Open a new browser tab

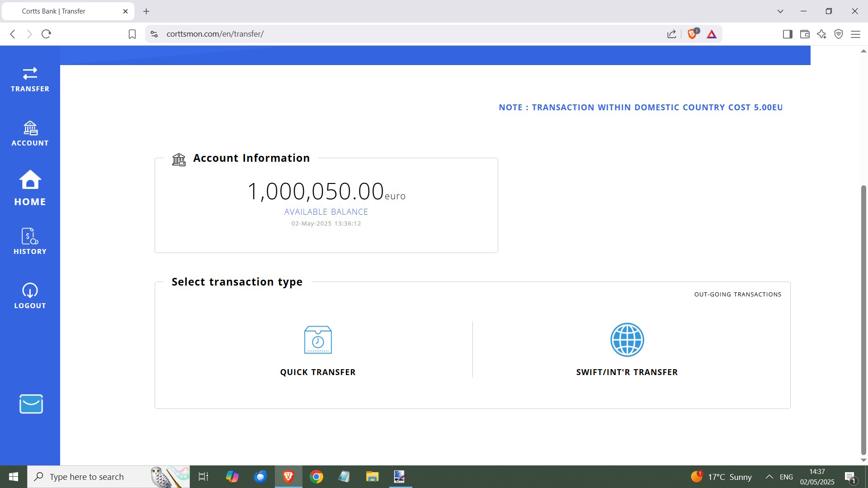146,11
